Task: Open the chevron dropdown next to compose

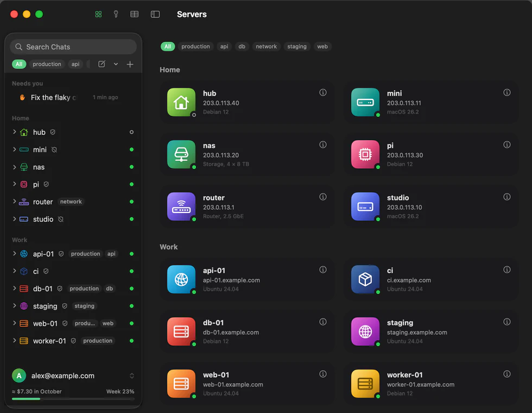Action: 116,64
